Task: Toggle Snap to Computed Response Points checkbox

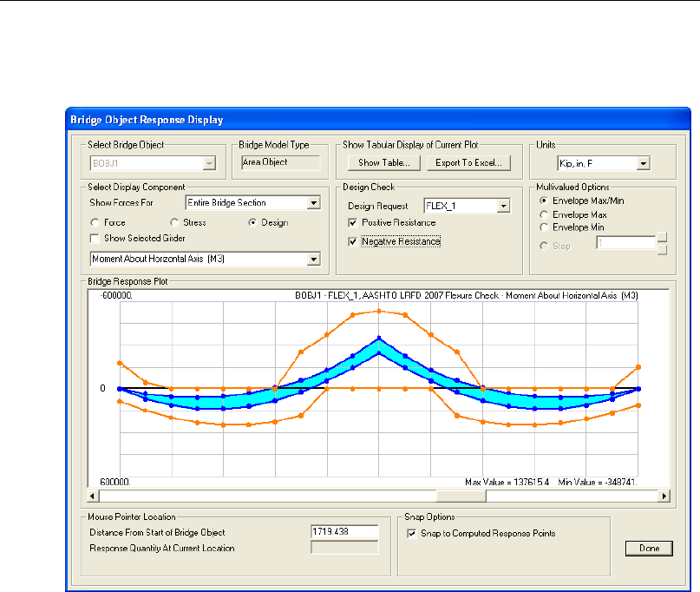Action: (x=412, y=534)
